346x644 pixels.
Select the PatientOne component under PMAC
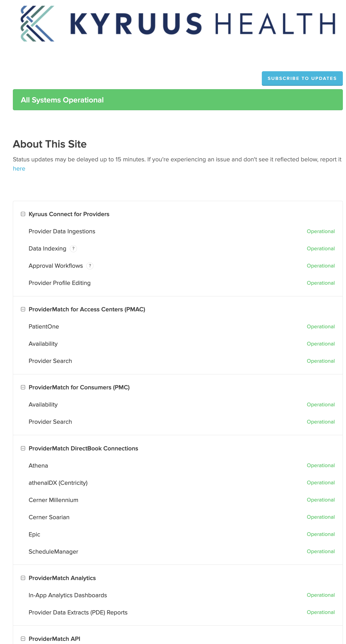tap(44, 327)
